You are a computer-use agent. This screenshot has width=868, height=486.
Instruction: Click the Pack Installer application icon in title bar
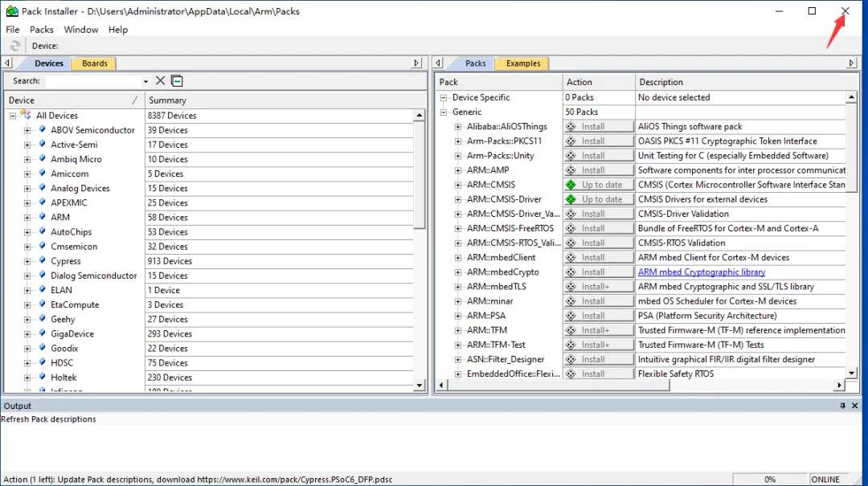click(11, 11)
